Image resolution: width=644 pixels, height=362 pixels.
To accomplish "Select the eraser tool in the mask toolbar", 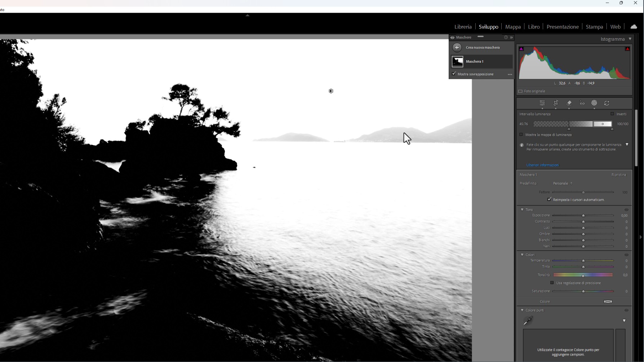I will coord(569,103).
